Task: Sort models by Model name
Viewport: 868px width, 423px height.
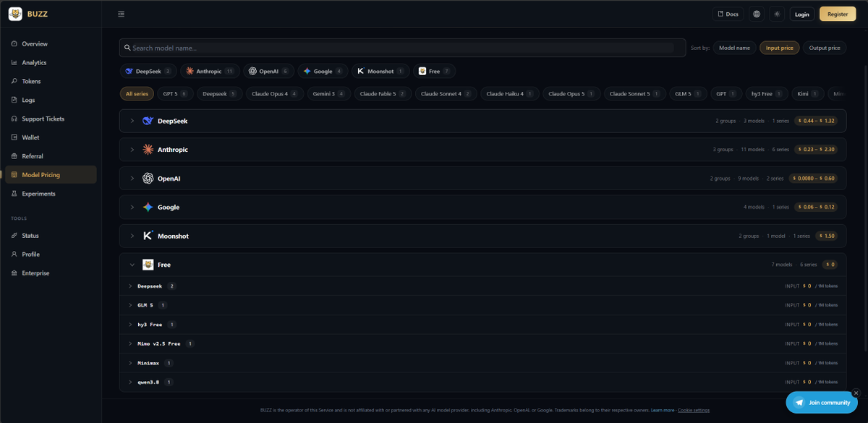Action: pyautogui.click(x=734, y=48)
